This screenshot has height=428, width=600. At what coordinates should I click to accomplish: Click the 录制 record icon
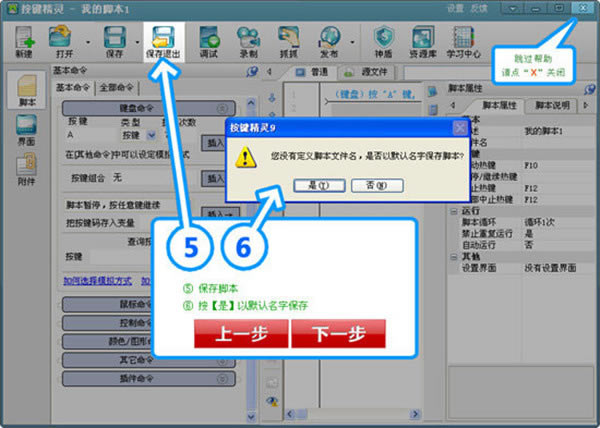click(x=248, y=42)
